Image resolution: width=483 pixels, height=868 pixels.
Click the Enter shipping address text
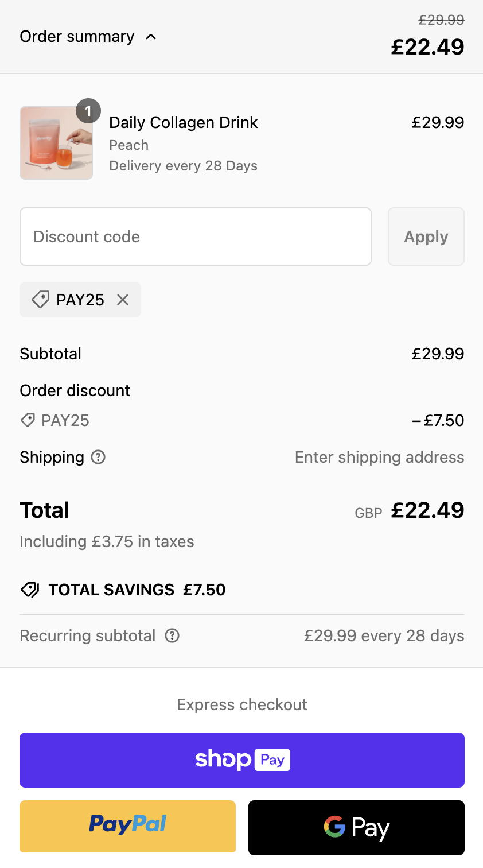click(380, 457)
